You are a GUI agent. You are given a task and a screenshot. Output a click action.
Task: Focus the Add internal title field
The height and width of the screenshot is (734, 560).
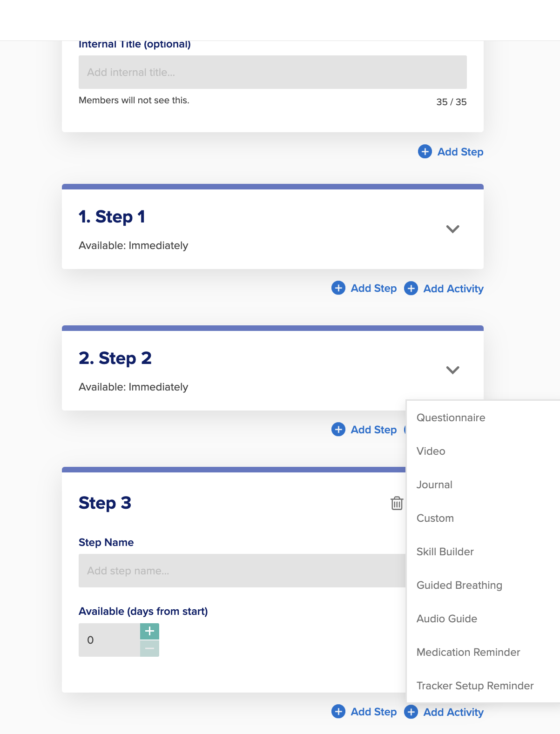click(x=273, y=72)
